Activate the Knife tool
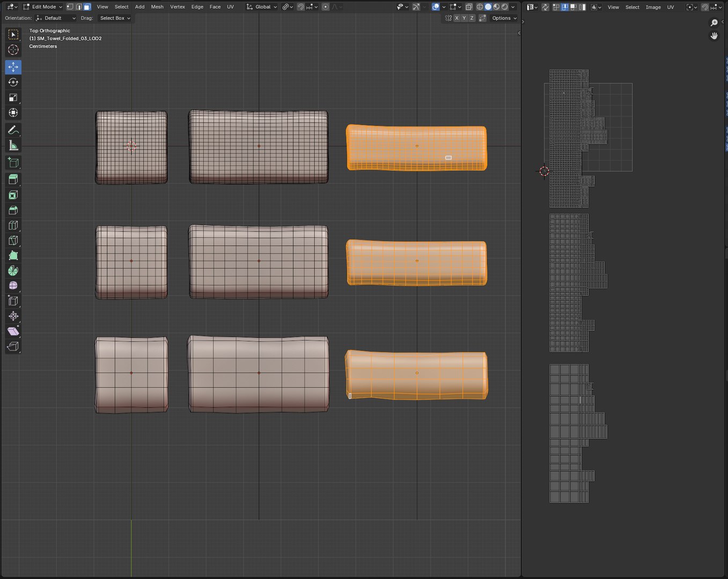Screen dimensions: 728x579 [x=13, y=241]
